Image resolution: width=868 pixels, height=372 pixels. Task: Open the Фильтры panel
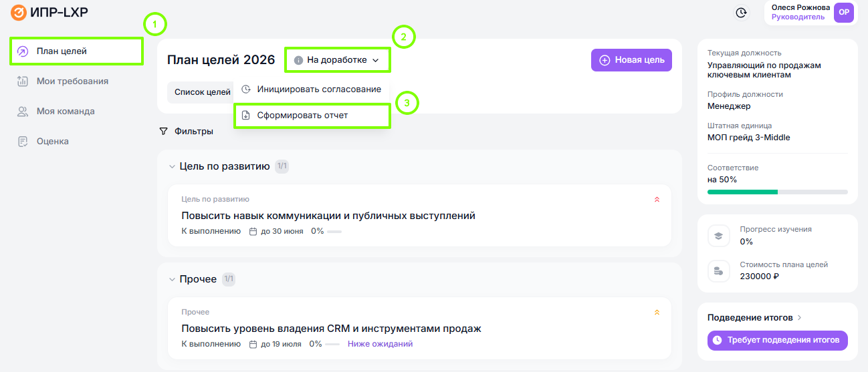click(187, 132)
